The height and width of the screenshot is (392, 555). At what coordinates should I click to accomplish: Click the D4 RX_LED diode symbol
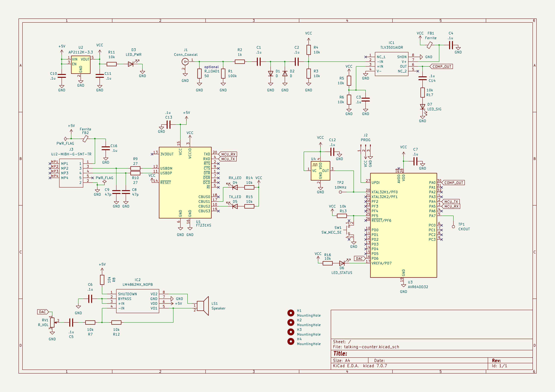pyautogui.click(x=235, y=187)
